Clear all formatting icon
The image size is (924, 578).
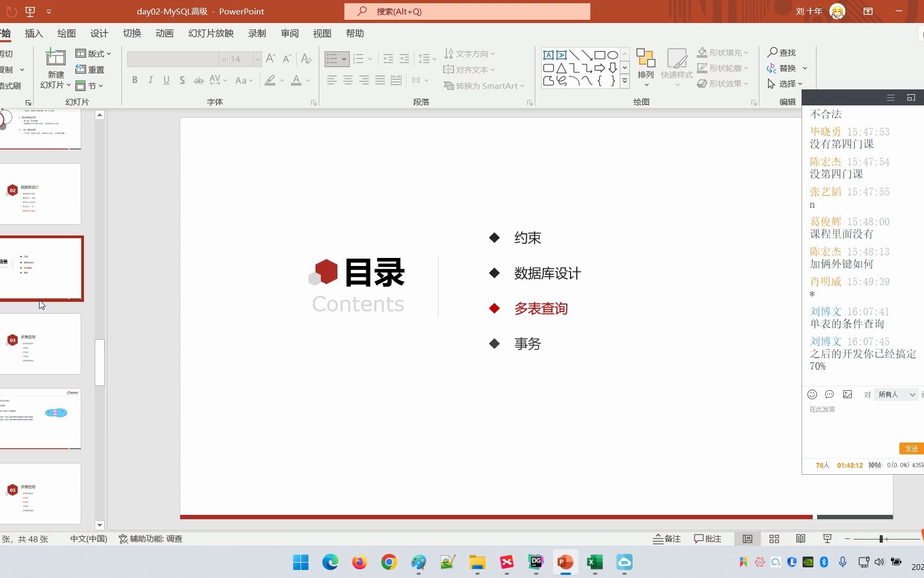[306, 58]
